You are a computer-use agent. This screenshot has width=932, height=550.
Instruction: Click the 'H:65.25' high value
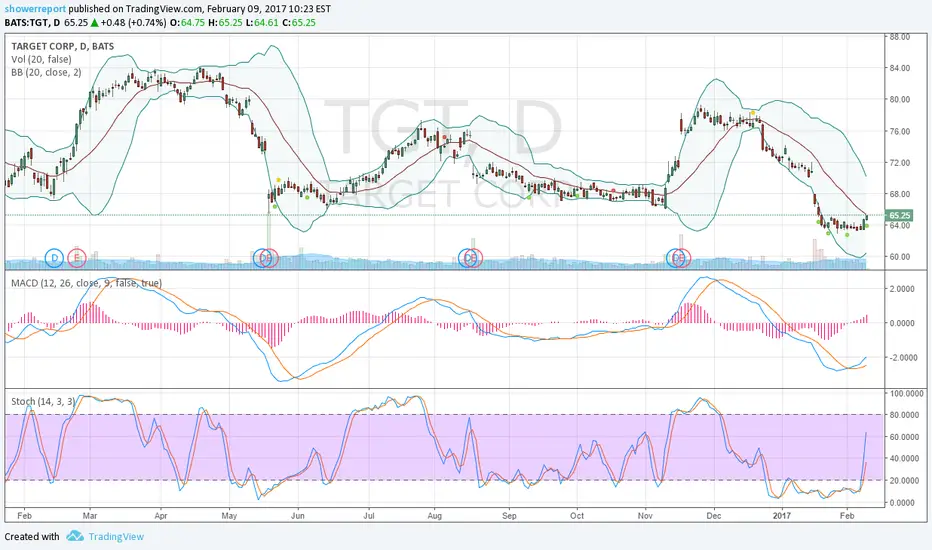tap(225, 23)
